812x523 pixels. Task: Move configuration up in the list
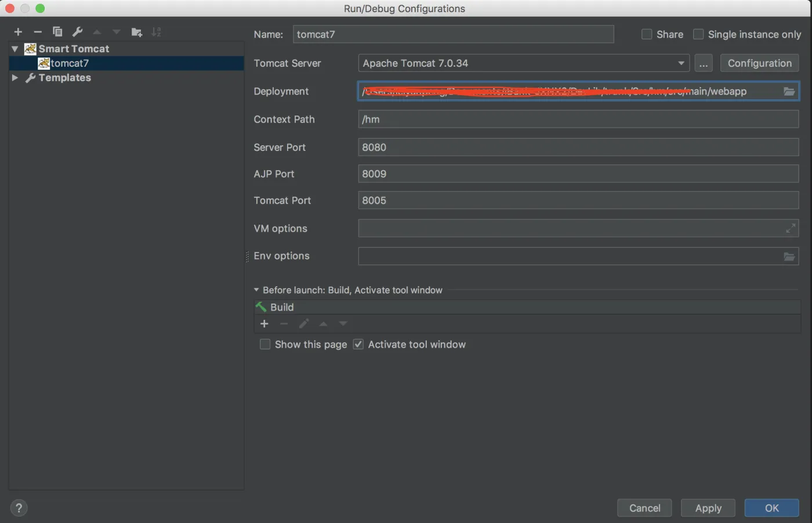97,32
